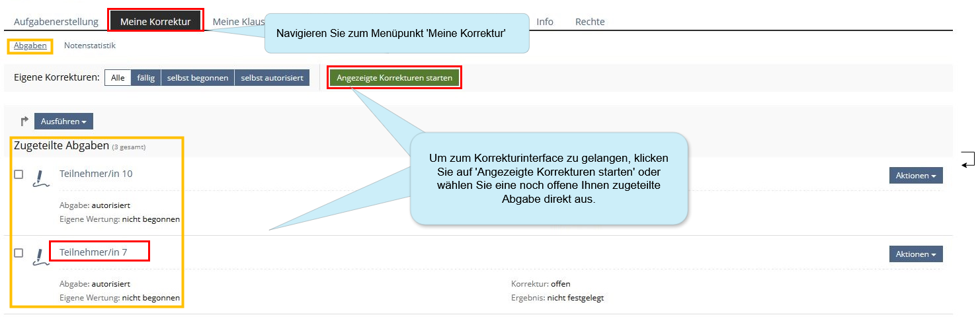Open the submission of Teilnehmer/in 7
The image size is (980, 317).
click(x=93, y=252)
